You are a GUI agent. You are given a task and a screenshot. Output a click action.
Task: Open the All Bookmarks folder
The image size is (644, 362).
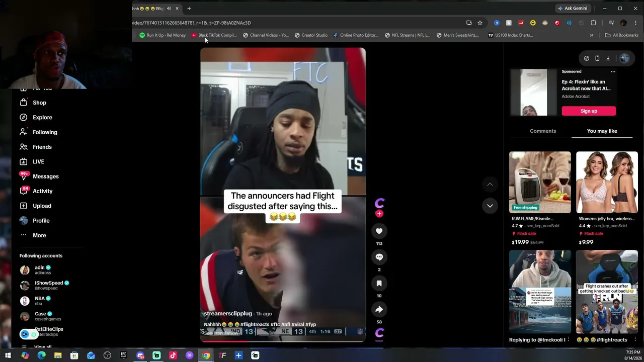[622, 35]
